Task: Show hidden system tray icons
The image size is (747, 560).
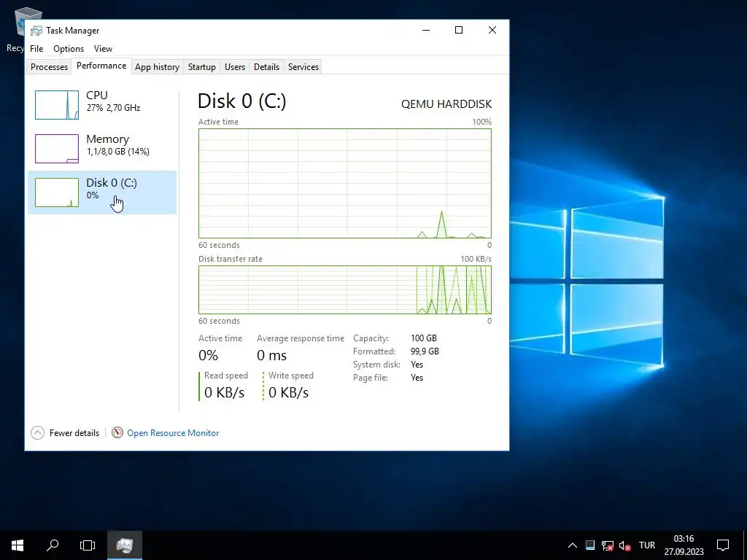Action: pyautogui.click(x=573, y=545)
